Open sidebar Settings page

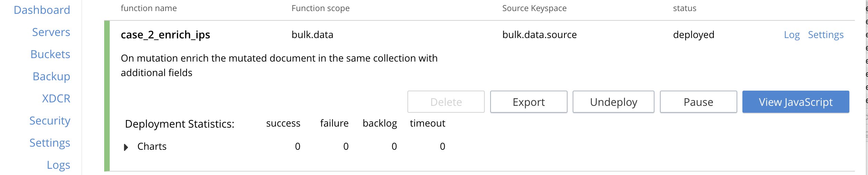click(x=50, y=143)
